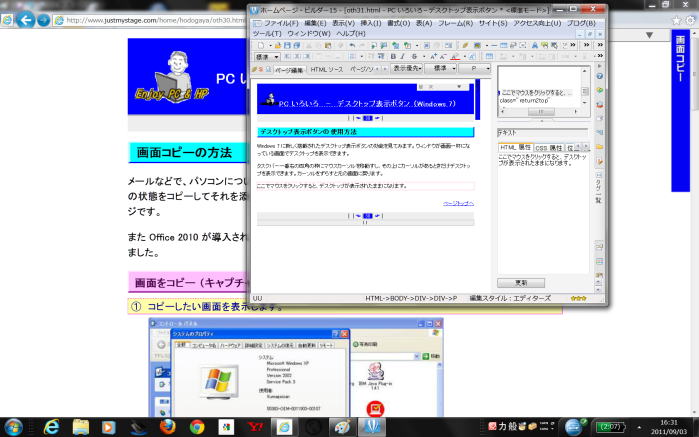The height and width of the screenshot is (437, 699).
Task: Open the 表示優先 dropdown
Action: click(407, 68)
